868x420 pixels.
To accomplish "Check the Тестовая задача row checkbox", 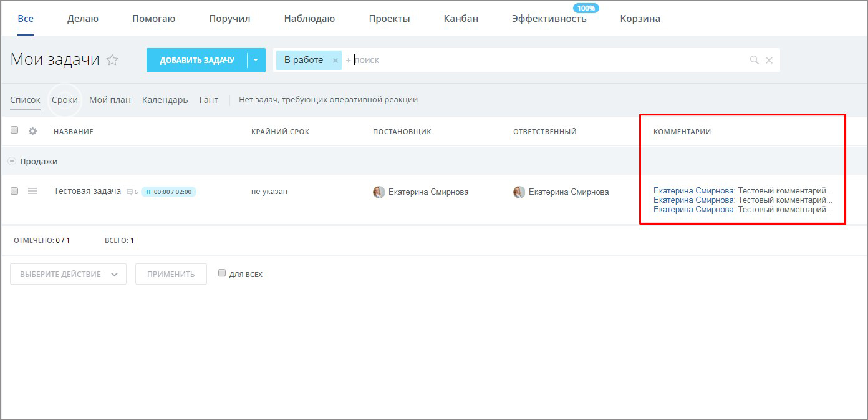I will (14, 191).
